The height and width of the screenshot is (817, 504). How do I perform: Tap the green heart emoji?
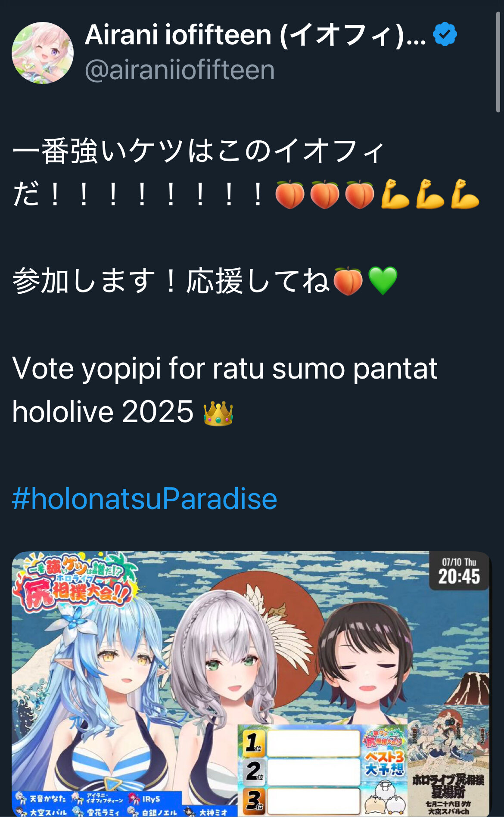point(383,281)
